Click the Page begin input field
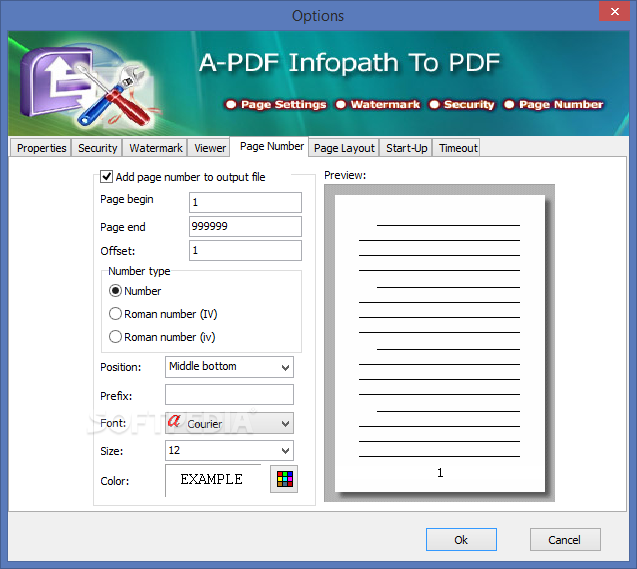Viewport: 637px width, 569px height. coord(245,202)
